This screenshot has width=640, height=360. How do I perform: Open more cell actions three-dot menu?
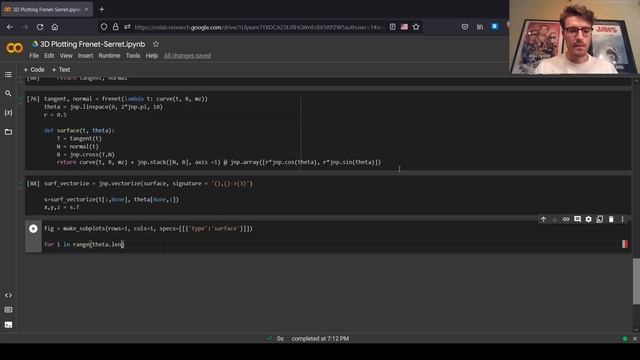[622, 220]
